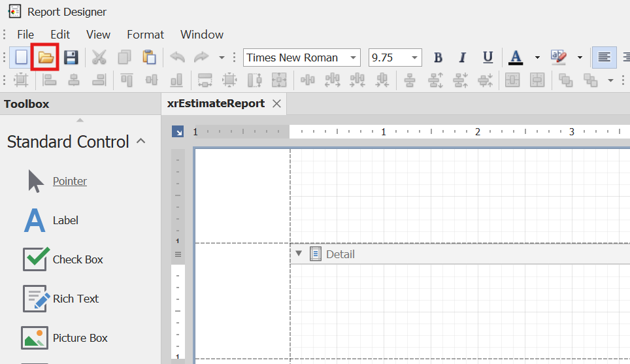Open the font size dropdown 9.75
This screenshot has height=364, width=630.
pos(414,58)
